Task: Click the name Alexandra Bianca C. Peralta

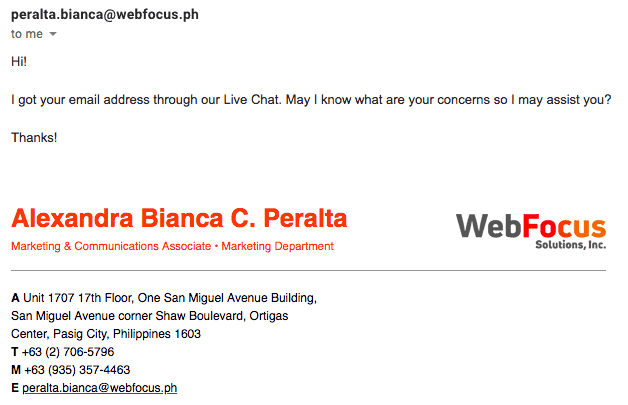Action: pyautogui.click(x=179, y=218)
